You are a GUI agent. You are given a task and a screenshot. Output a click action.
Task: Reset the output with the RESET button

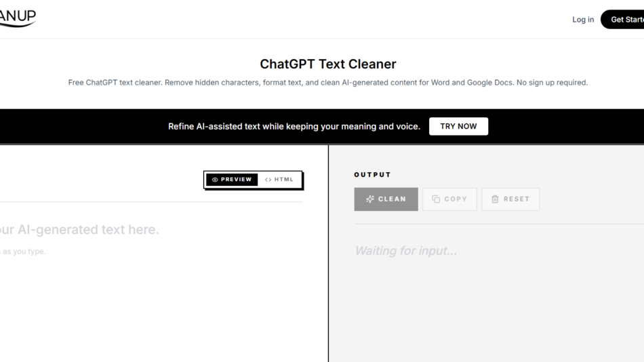[x=510, y=199]
